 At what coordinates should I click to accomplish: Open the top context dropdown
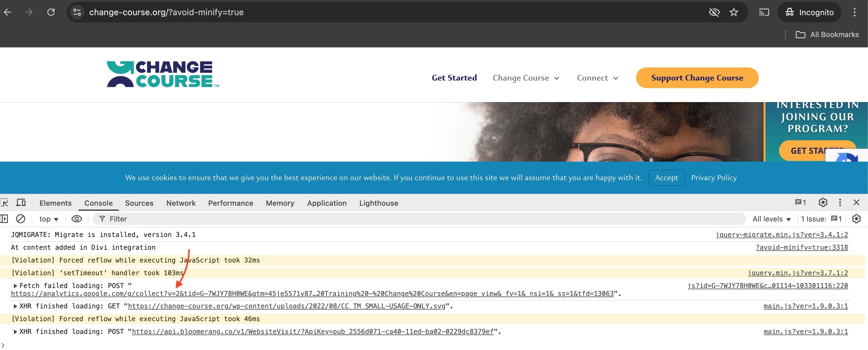point(49,219)
